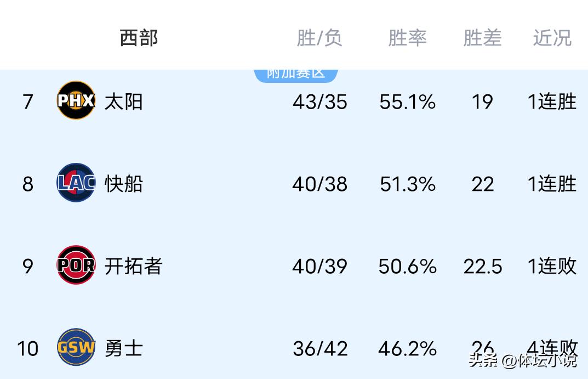The image size is (588, 379).
Task: Click the Clippers 51.3% win rate
Action: tap(408, 184)
